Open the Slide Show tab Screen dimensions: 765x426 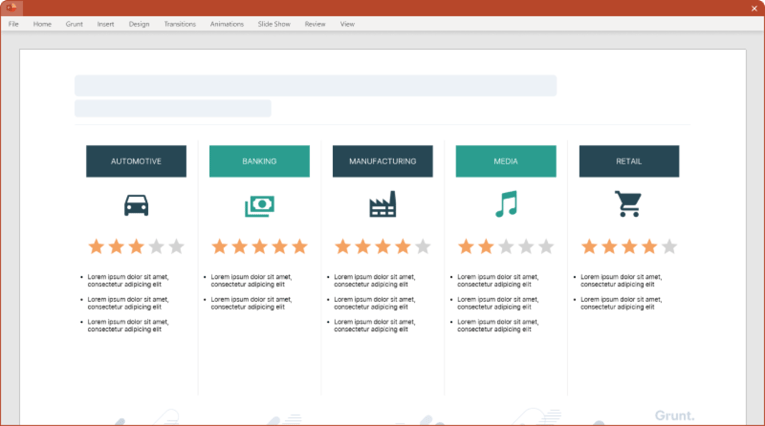click(x=274, y=24)
